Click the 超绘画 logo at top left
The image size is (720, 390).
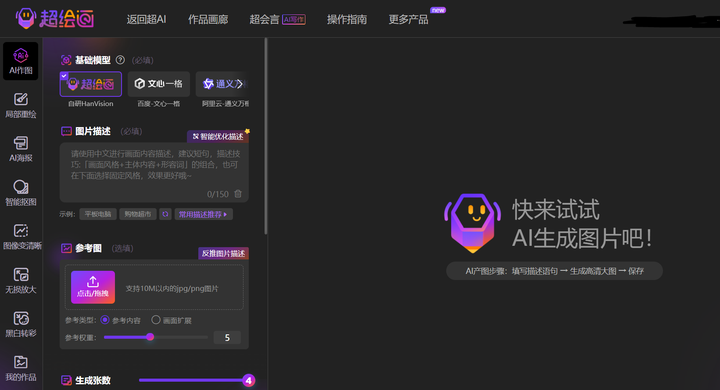pos(55,19)
